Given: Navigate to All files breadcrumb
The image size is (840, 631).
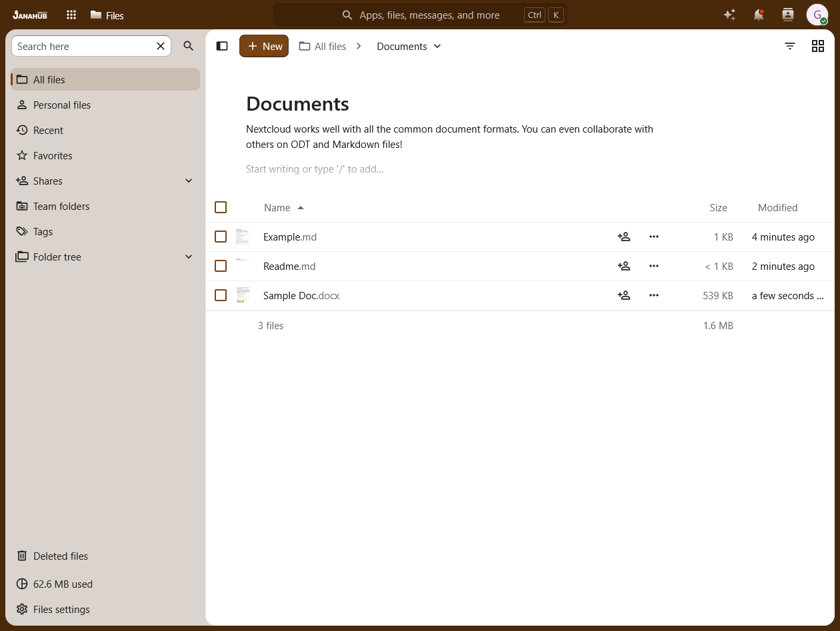Looking at the screenshot, I should point(323,46).
